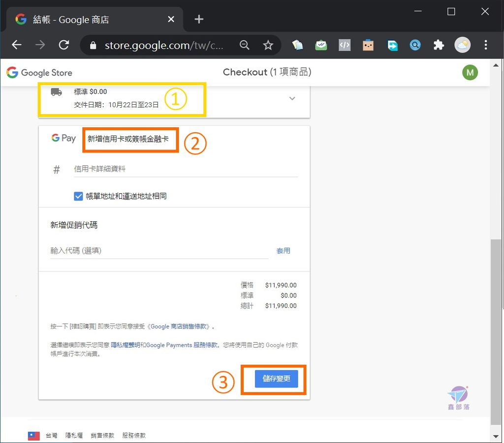Click the browser forward arrow
The height and width of the screenshot is (443, 504).
click(x=40, y=45)
